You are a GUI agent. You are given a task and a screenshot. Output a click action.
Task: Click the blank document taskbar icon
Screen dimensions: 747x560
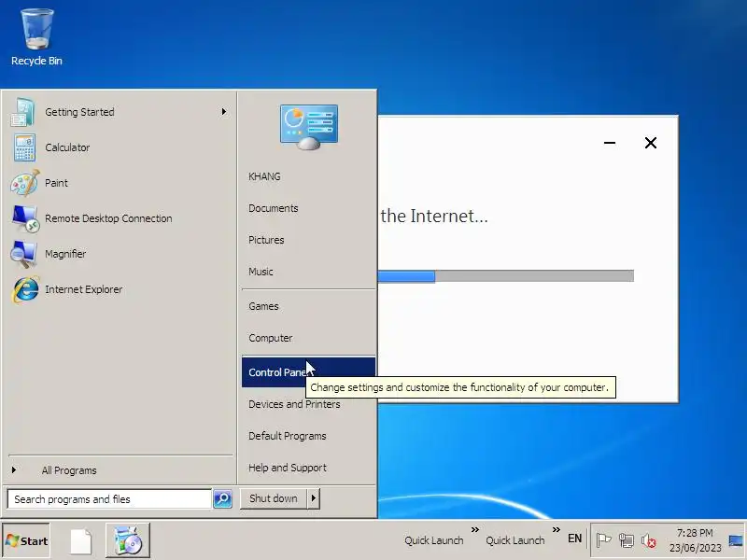(81, 541)
